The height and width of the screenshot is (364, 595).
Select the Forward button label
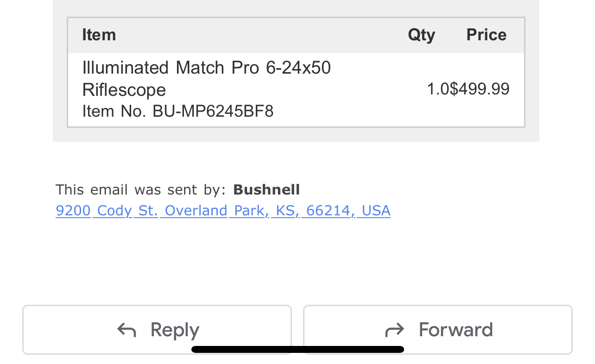(456, 330)
